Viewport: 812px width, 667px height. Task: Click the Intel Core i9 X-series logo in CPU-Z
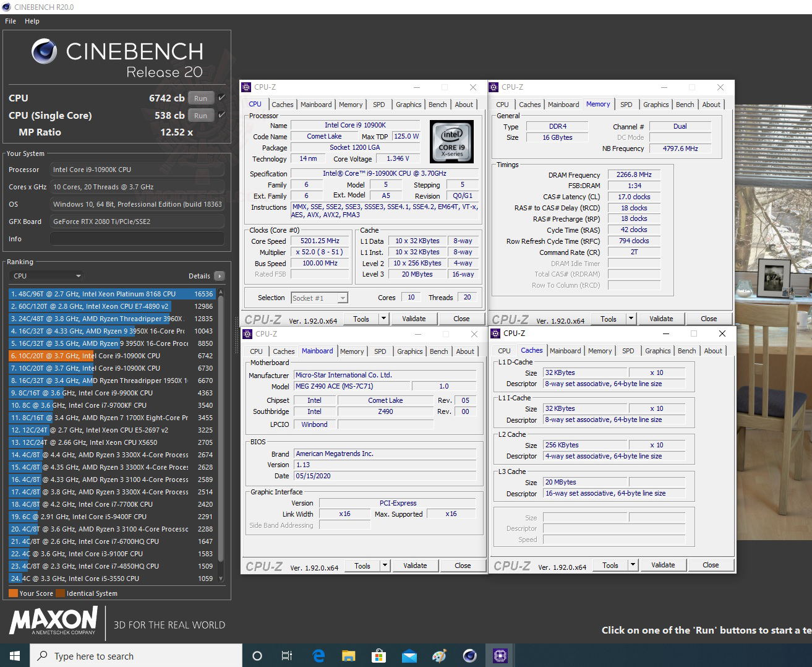(x=451, y=141)
